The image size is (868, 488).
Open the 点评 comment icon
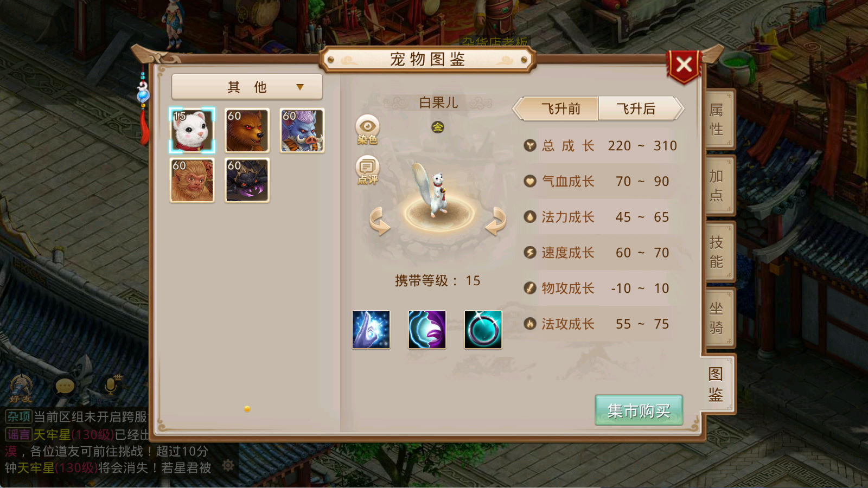[367, 170]
